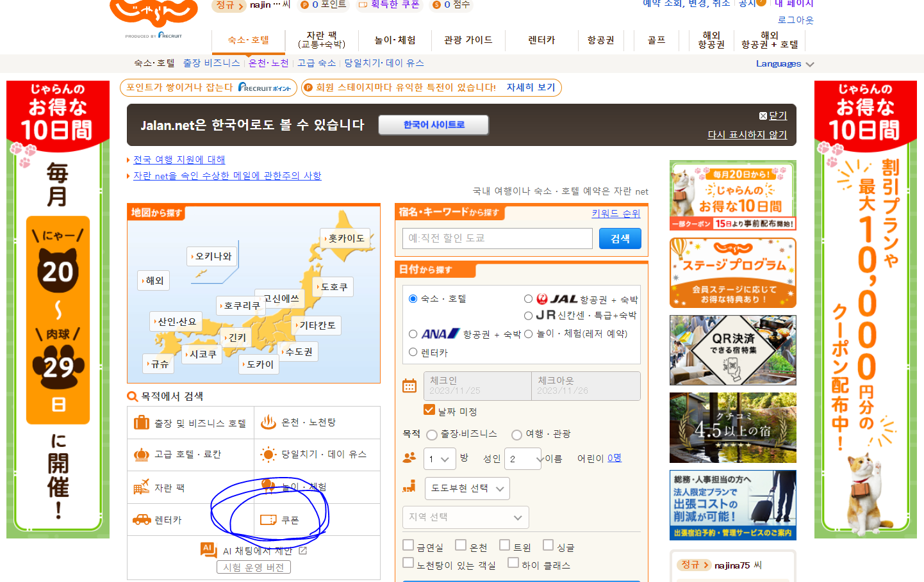The width and height of the screenshot is (924, 582).
Task: Check the 금연실 checkbox
Action: [408, 545]
